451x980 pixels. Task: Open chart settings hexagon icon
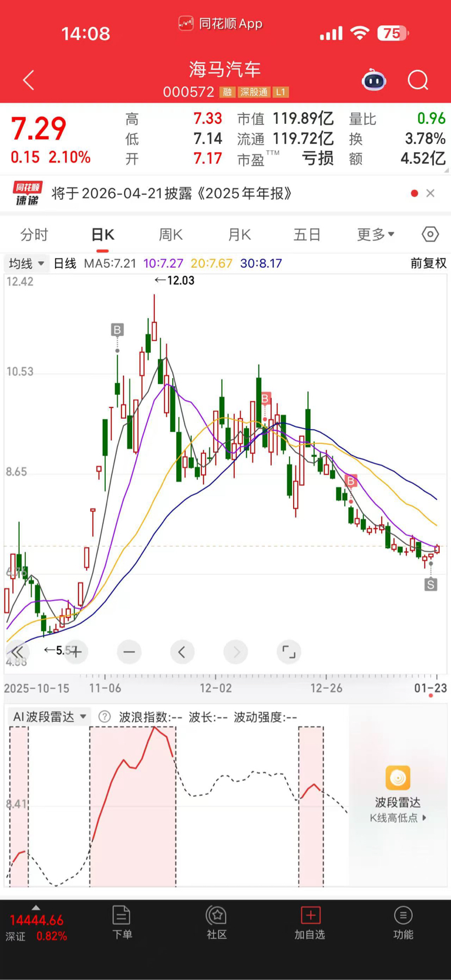430,234
